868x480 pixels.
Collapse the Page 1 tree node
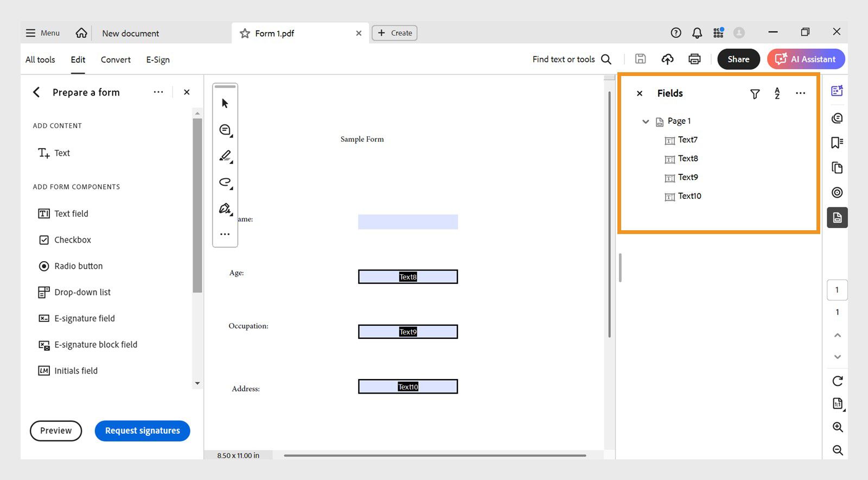(x=646, y=122)
